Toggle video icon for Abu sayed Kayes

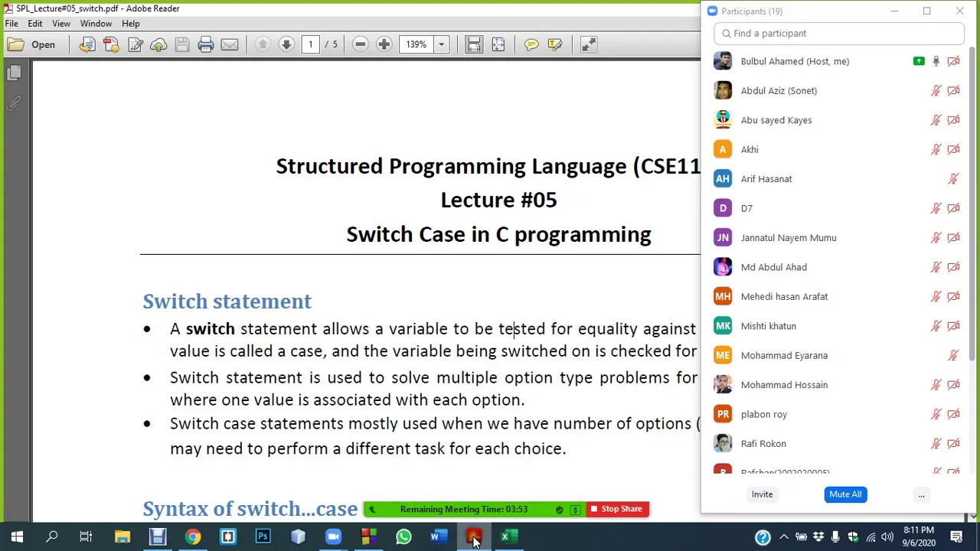click(953, 120)
